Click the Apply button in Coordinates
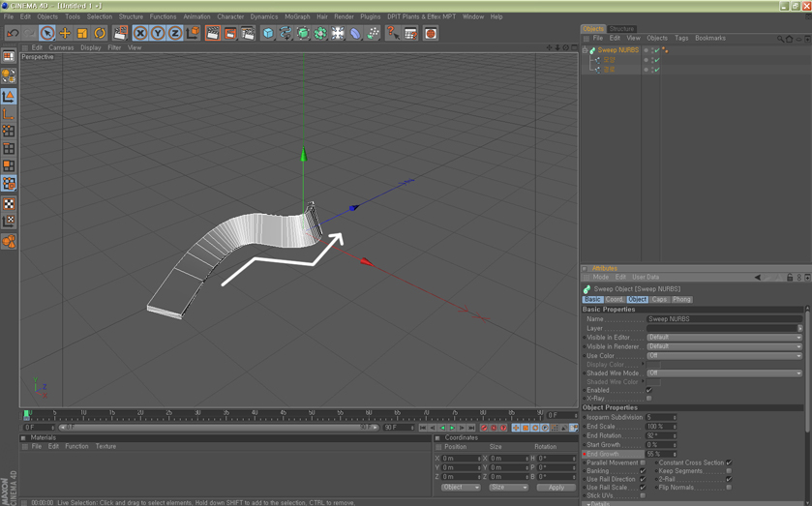 click(x=556, y=488)
